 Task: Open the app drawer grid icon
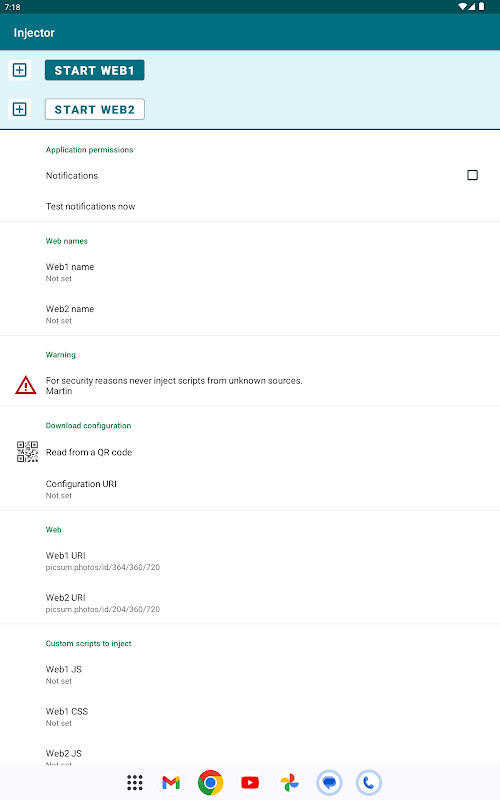(135, 782)
